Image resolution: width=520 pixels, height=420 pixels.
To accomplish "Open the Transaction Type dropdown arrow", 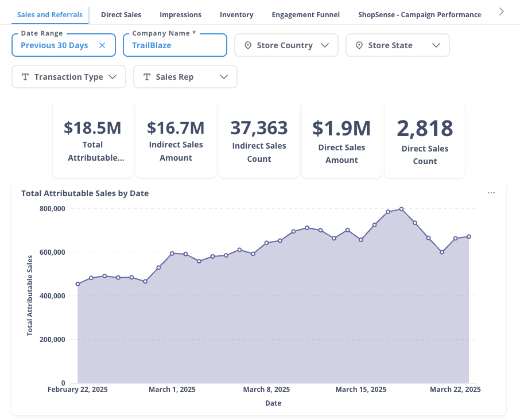I will pyautogui.click(x=112, y=77).
